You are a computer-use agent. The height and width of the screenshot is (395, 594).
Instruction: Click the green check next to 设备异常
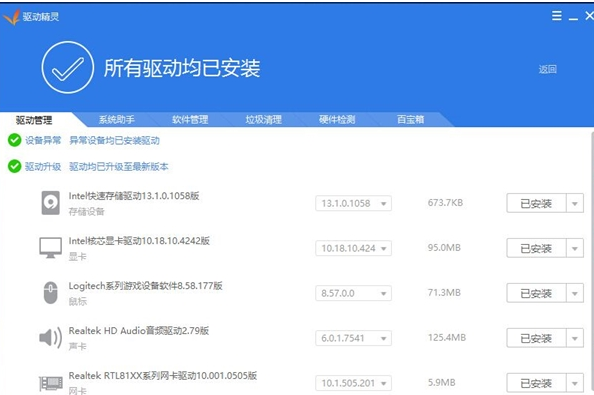pyautogui.click(x=14, y=140)
